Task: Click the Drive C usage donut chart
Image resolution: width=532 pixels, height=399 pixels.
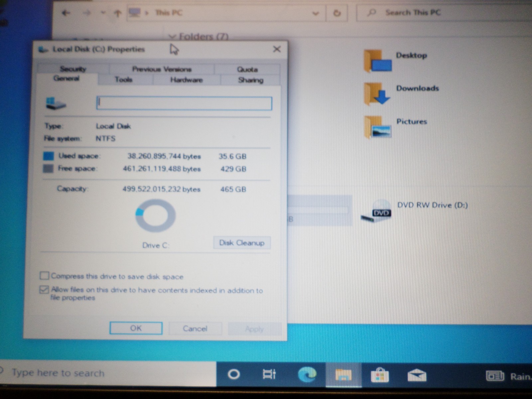Action: coord(156,215)
